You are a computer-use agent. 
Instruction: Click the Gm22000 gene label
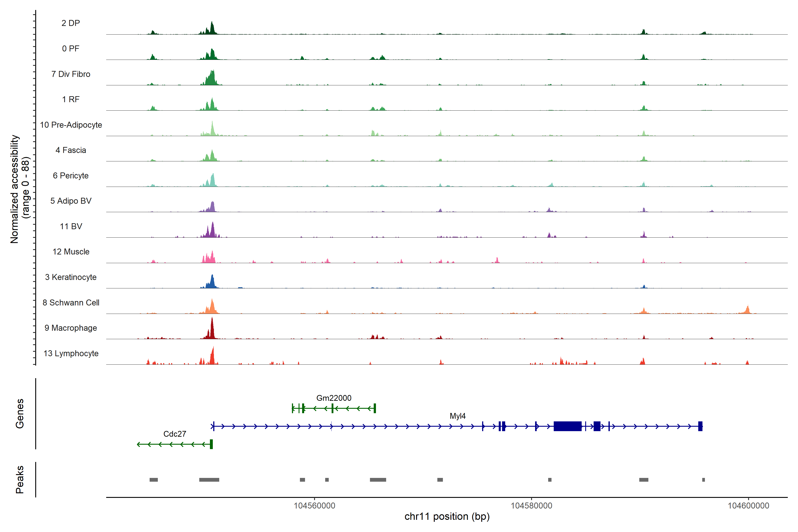click(334, 398)
